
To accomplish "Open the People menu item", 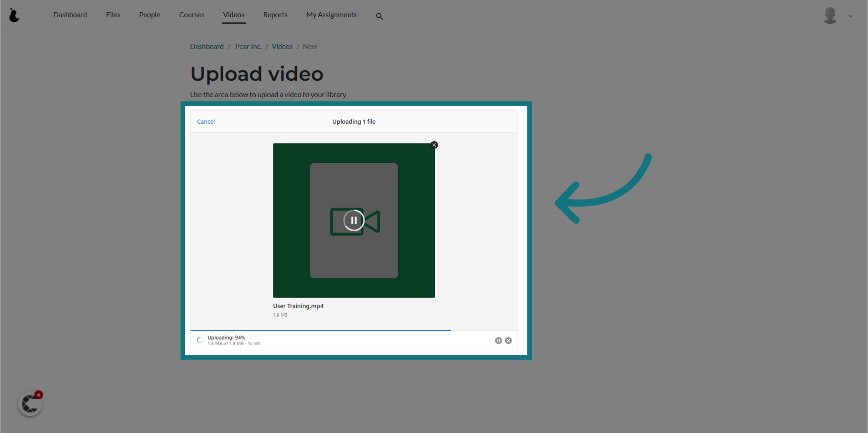I will [x=150, y=15].
